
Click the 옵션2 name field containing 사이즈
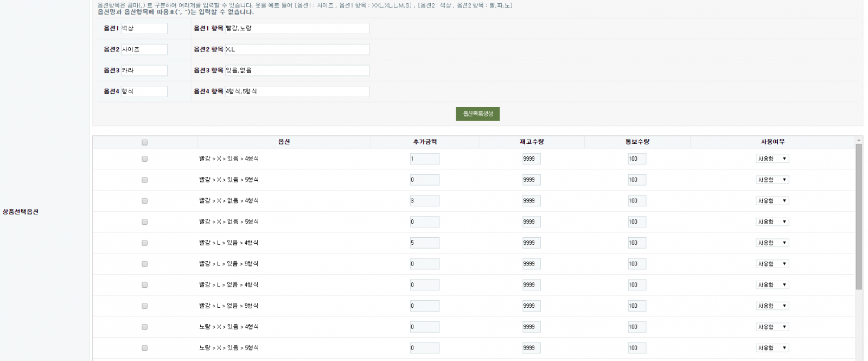tap(144, 49)
